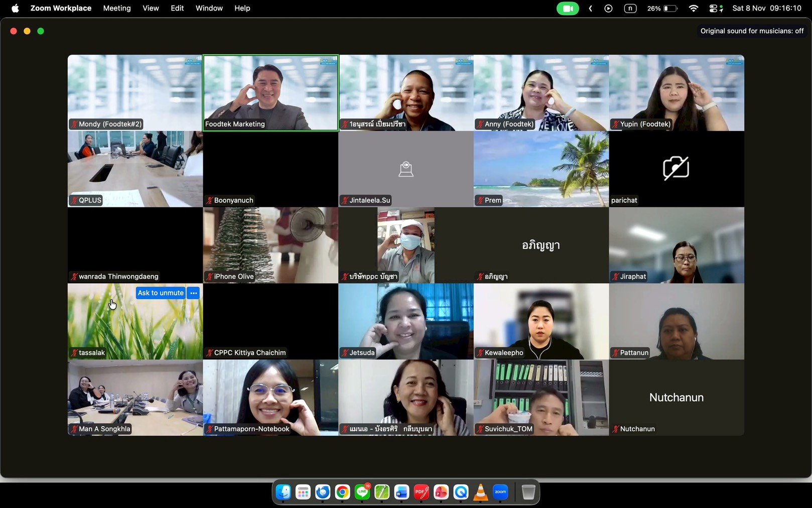Open Thunderbird mail from the dock
Image resolution: width=812 pixels, height=508 pixels.
323,492
